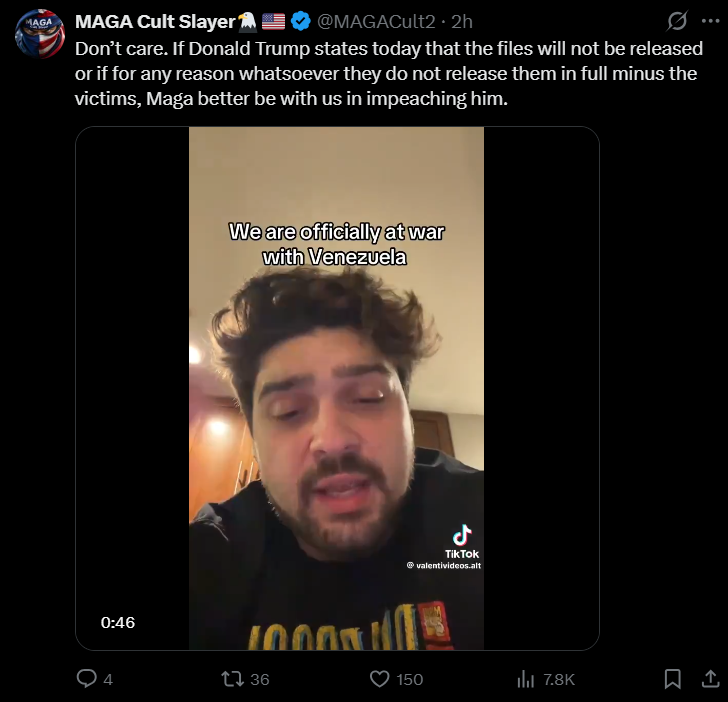
Task: Open the 2h timestamp link
Action: click(462, 22)
